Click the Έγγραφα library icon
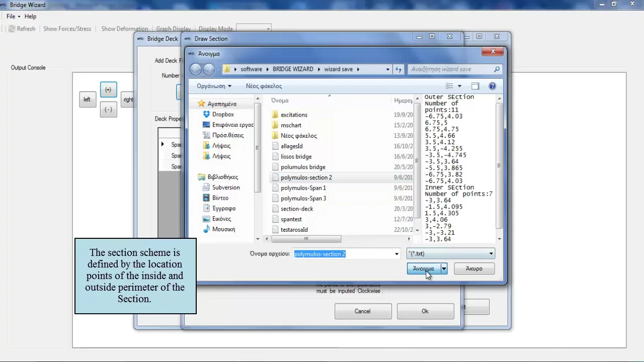 pos(206,208)
